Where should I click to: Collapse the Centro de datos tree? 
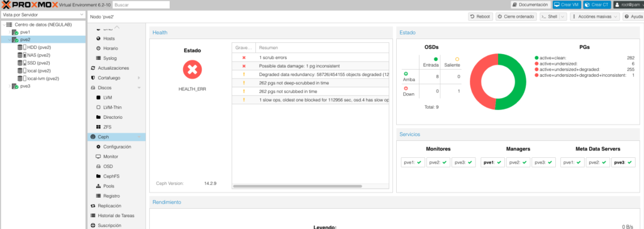click(x=4, y=25)
